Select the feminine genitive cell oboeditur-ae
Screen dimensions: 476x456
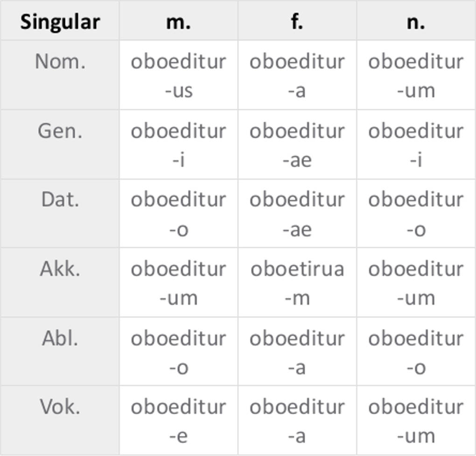pos(297,144)
